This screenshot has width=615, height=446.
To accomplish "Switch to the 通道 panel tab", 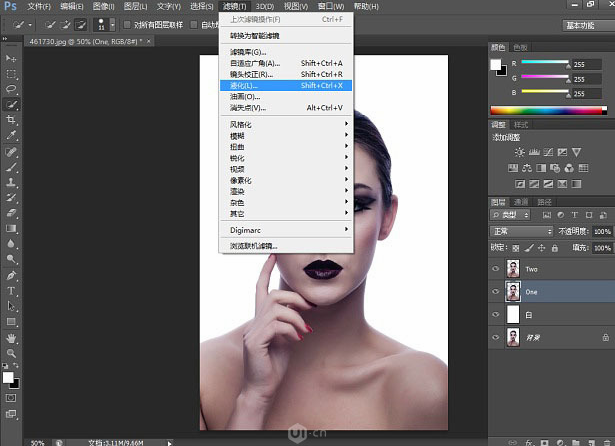I will 520,202.
